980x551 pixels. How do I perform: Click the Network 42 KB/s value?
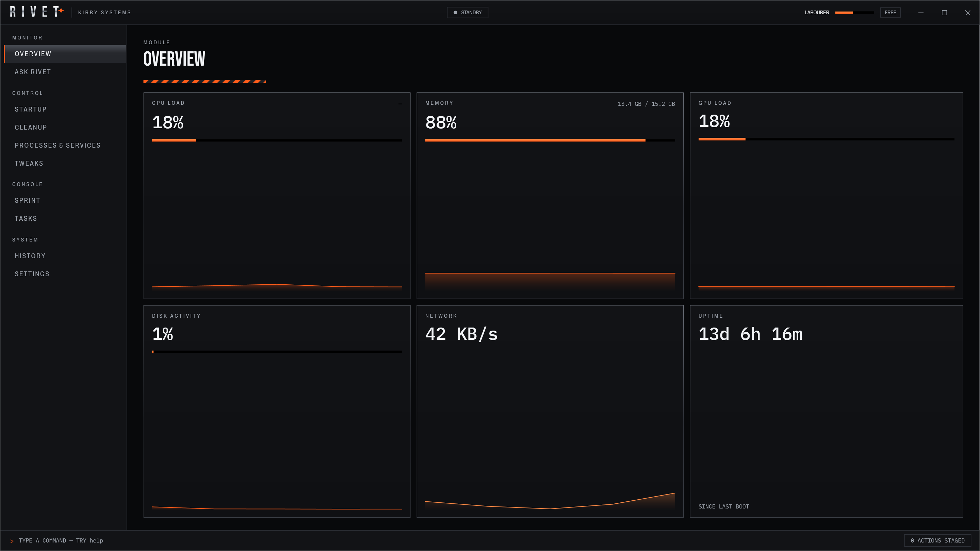coord(461,334)
